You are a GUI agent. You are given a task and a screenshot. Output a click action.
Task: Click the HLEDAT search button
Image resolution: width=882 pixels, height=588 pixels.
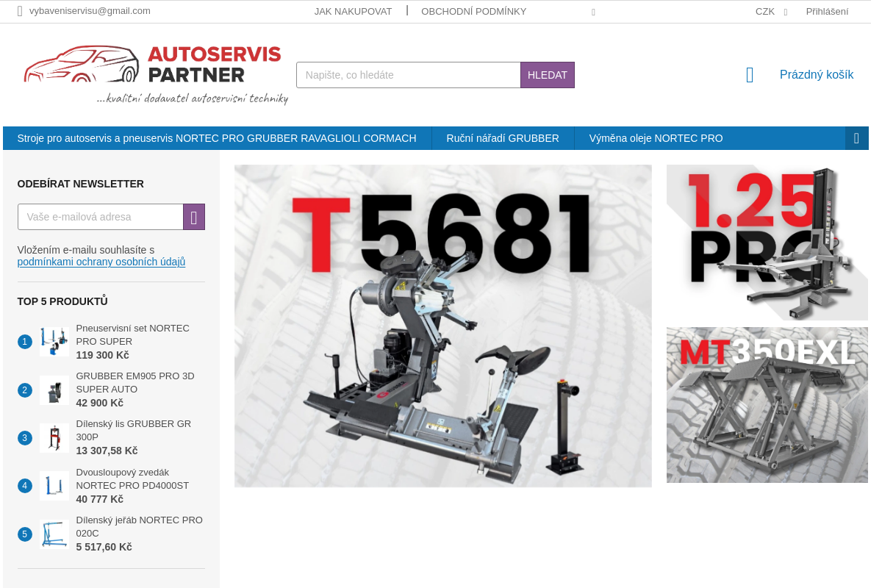click(x=548, y=75)
